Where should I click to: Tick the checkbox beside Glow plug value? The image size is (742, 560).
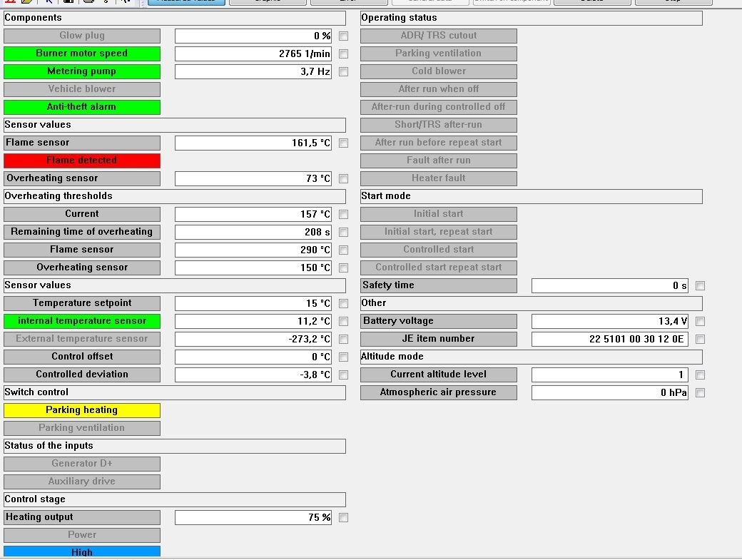click(344, 36)
